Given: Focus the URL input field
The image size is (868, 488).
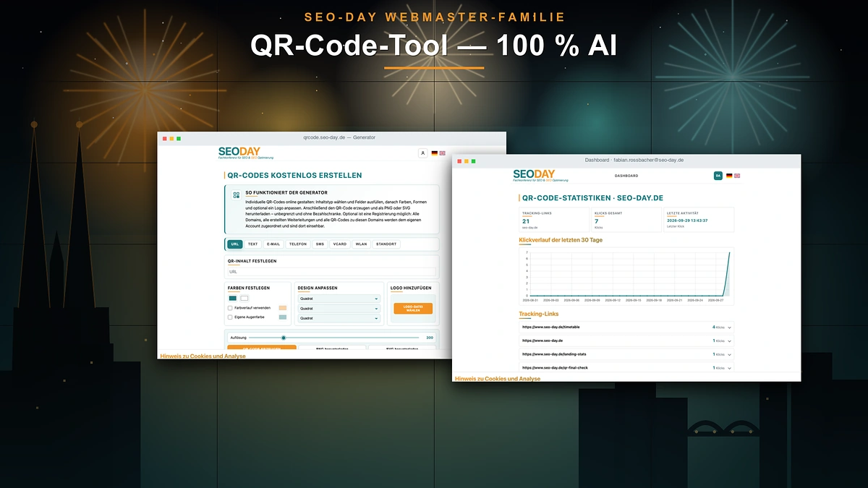Looking at the screenshot, I should coord(331,272).
